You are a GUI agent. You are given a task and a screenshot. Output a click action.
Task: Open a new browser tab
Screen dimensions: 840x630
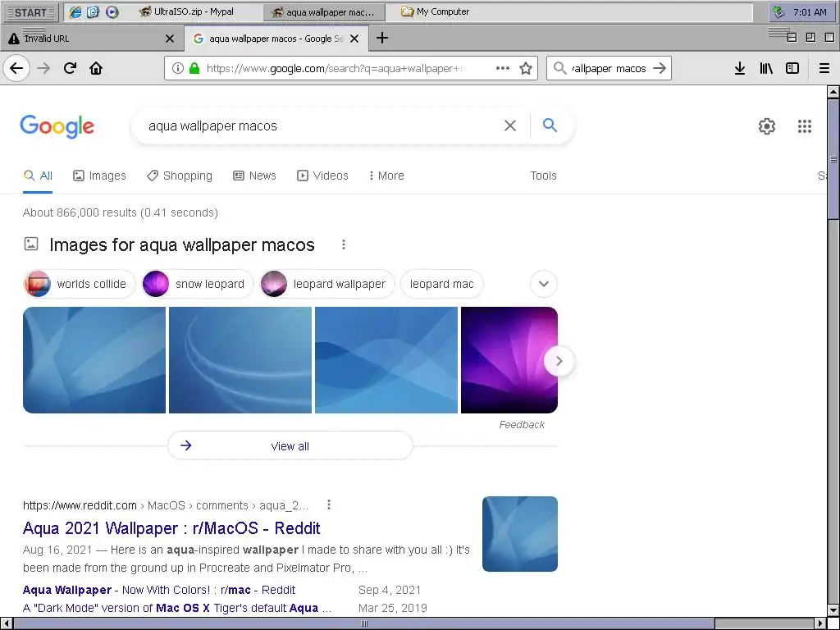click(x=382, y=38)
